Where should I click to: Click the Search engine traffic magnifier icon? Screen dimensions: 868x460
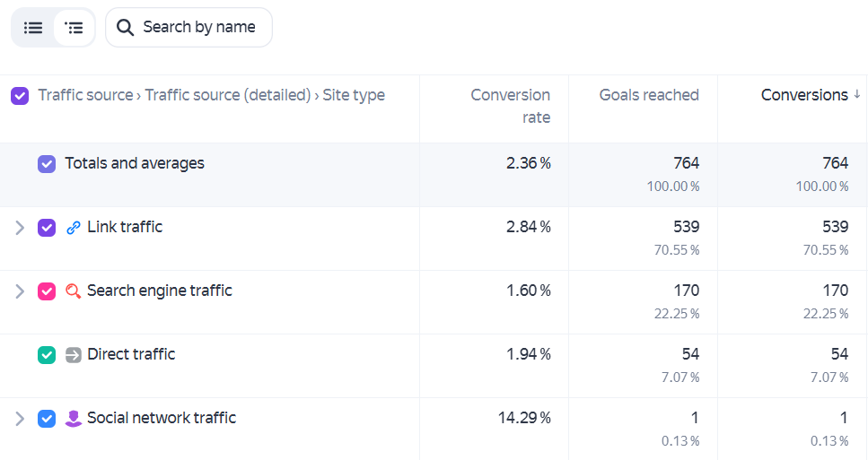point(73,291)
